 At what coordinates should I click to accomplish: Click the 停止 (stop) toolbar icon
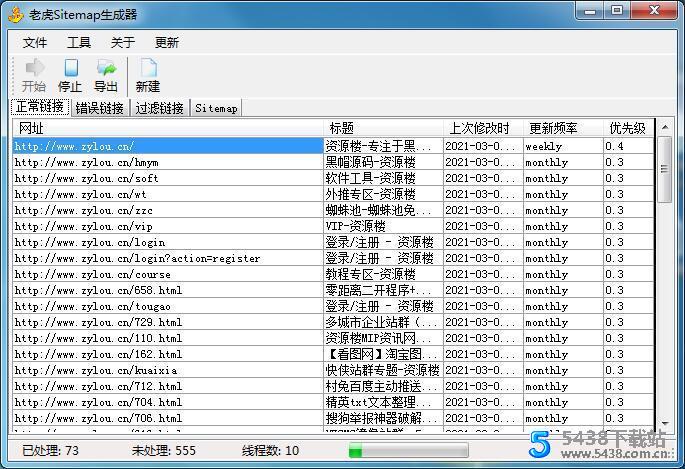[70, 76]
